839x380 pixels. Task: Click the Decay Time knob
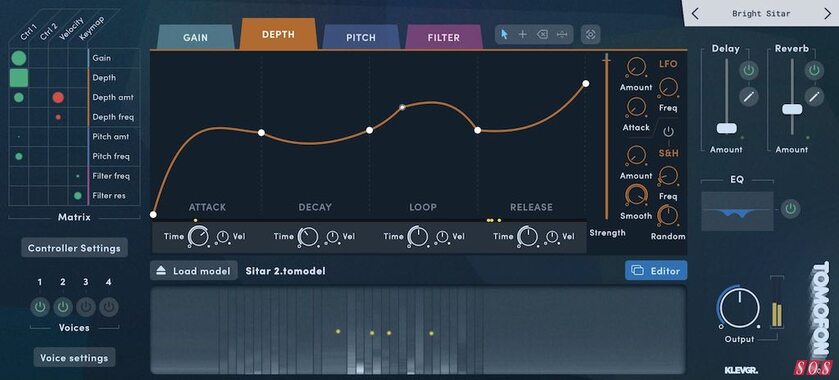point(308,236)
